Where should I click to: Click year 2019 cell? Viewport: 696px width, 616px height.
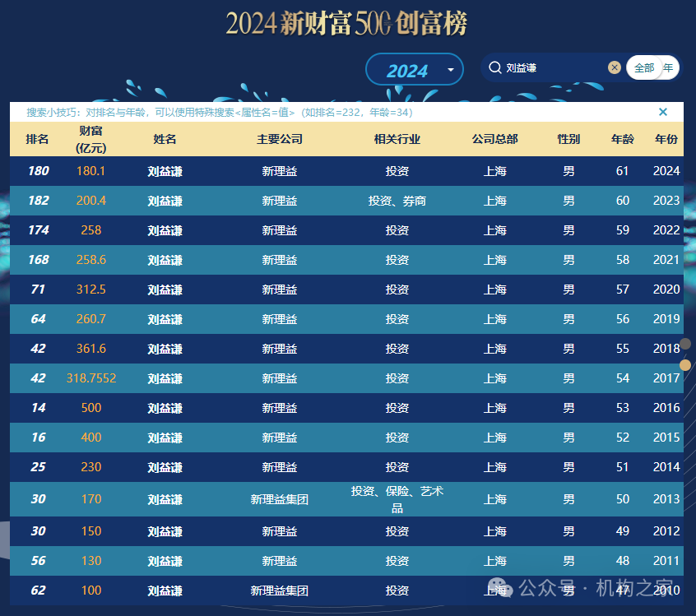(x=666, y=319)
